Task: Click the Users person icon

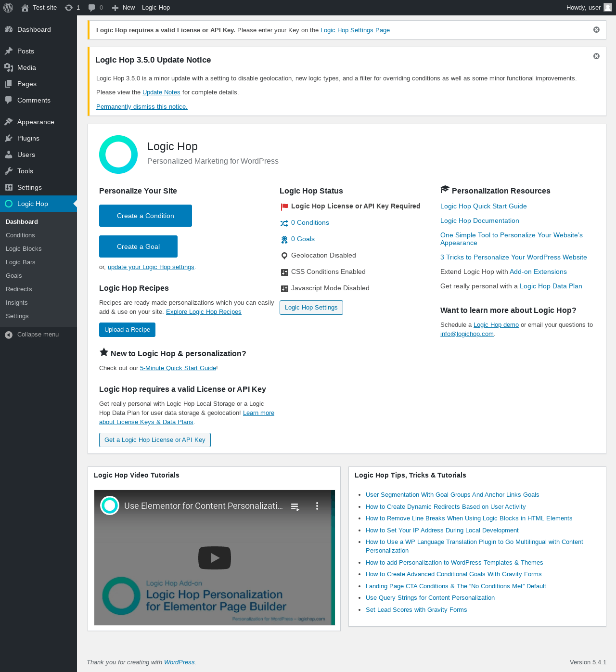Action: click(9, 155)
